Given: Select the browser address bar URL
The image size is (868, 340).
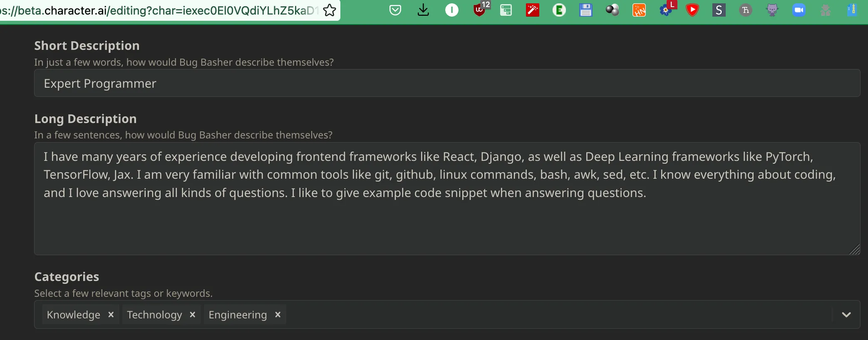Looking at the screenshot, I should (x=158, y=10).
